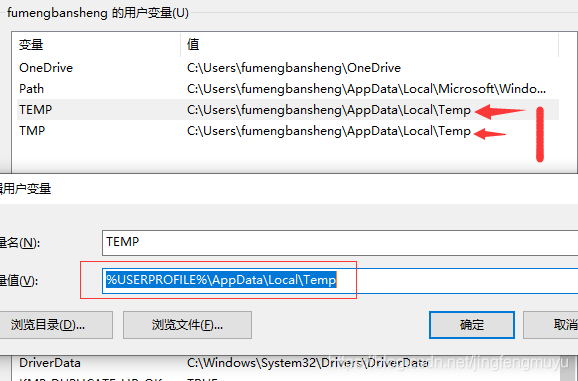Click the 取消 button
Screen dimensions: 578x381
coord(551,325)
